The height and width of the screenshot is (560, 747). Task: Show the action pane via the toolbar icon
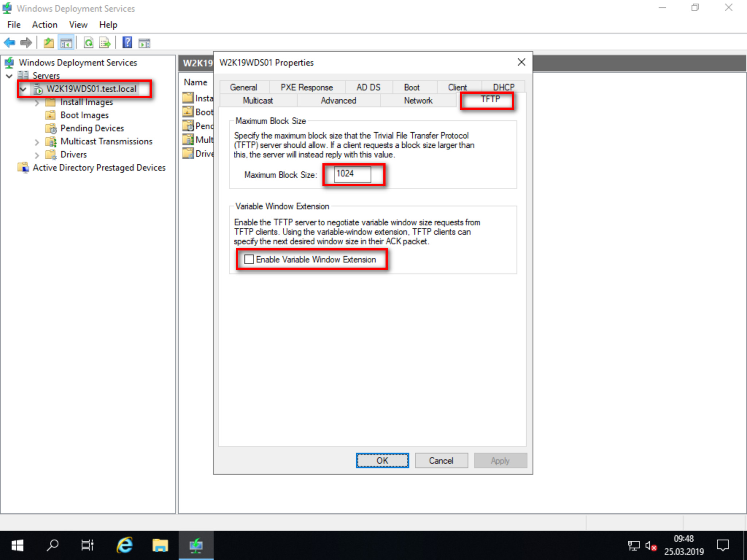(144, 43)
